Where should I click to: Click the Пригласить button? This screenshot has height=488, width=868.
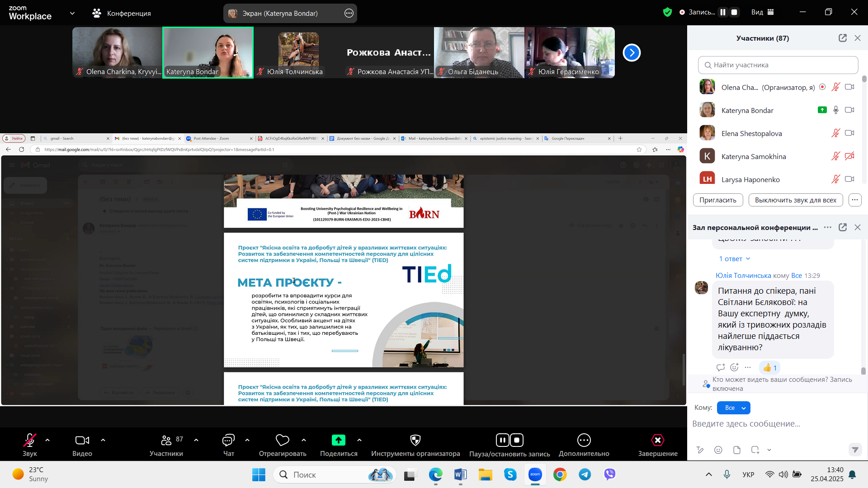[x=717, y=200]
